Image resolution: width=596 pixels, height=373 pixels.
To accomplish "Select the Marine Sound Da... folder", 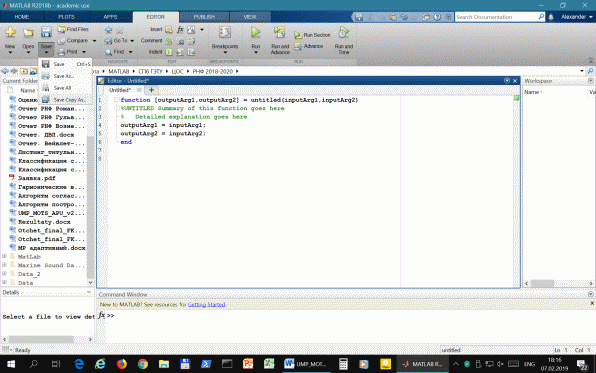I will 51,265.
